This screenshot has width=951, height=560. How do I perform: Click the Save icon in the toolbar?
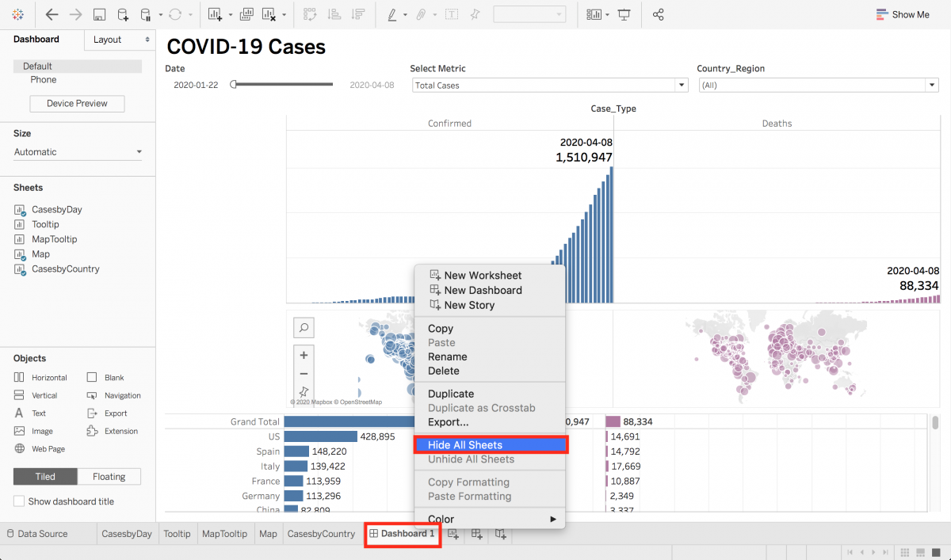pyautogui.click(x=98, y=14)
